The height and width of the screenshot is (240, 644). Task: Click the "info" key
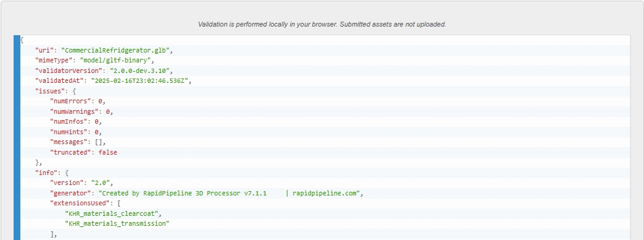(46, 173)
